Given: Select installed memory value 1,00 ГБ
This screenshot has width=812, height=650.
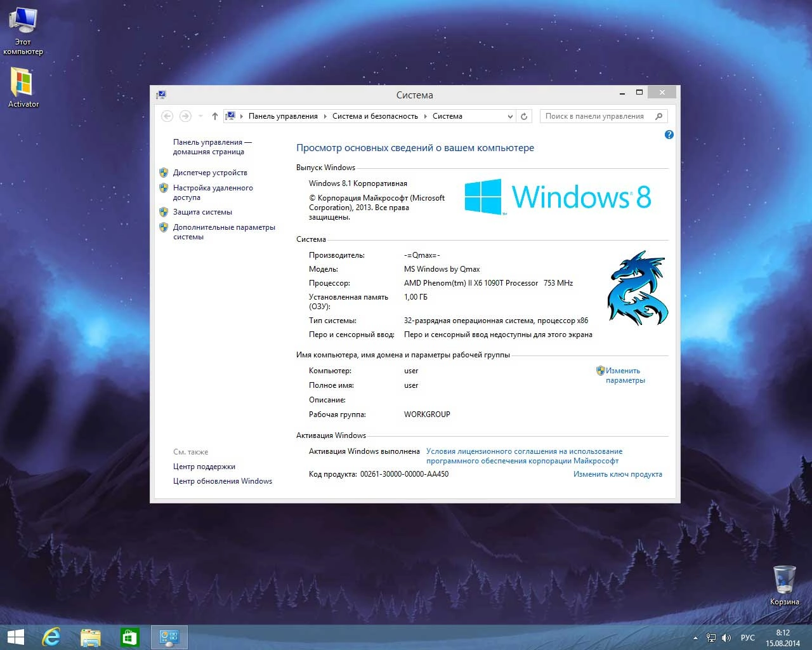Looking at the screenshot, I should [416, 297].
